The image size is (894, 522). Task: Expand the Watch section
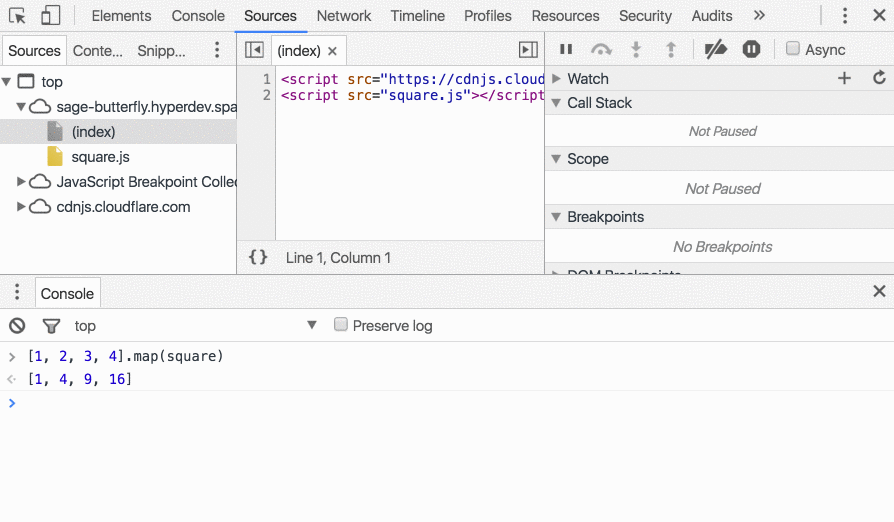point(556,79)
